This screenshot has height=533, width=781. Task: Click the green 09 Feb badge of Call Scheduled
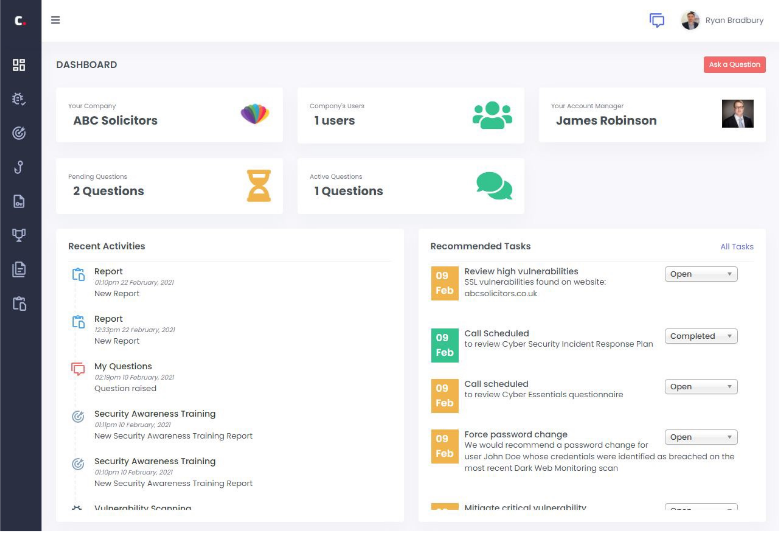pos(444,345)
